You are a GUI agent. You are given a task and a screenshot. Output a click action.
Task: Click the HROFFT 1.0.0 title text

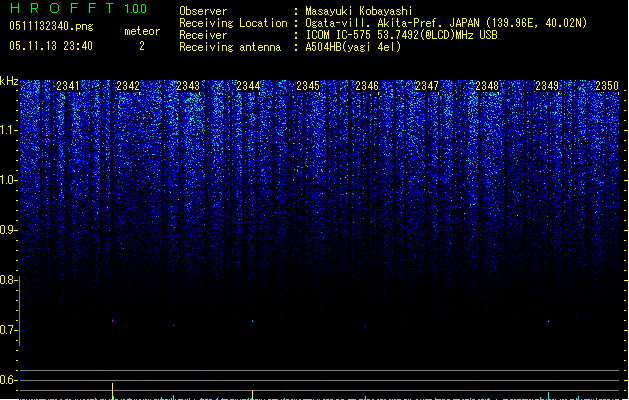pos(78,8)
